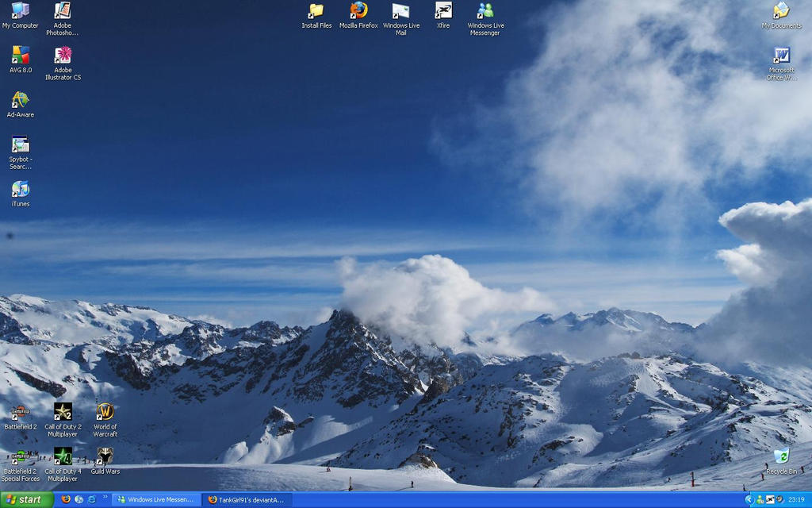Launch Internet Explorer from the quick launch bar

(x=92, y=499)
